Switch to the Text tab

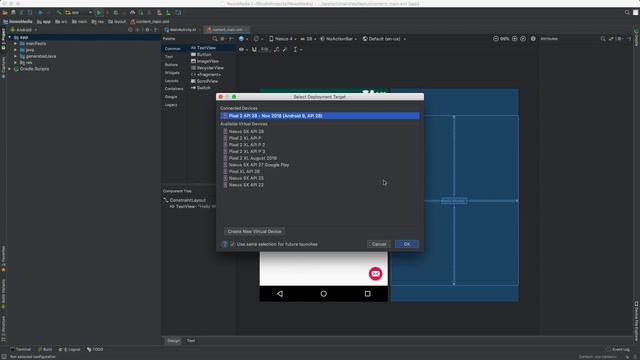tap(191, 341)
